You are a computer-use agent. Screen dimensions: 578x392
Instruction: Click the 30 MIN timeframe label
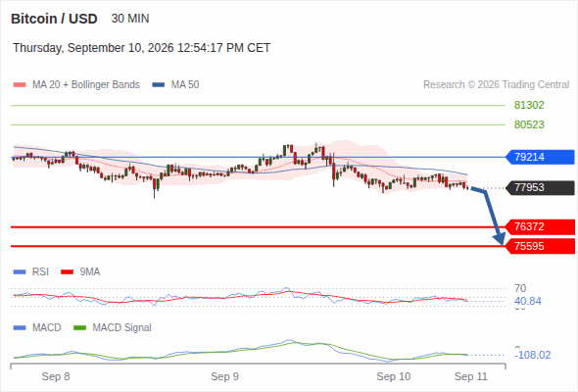[x=130, y=19]
